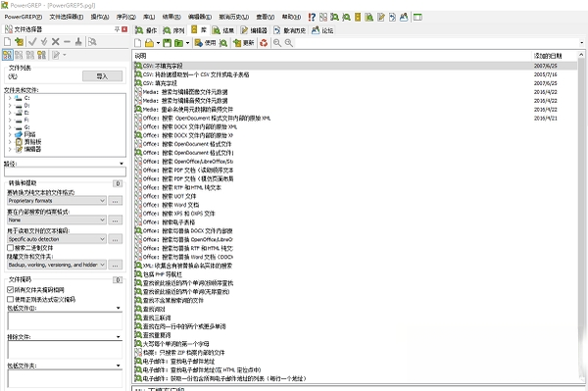Click the fourth view-mode icon with yellow
Screen dimensions: 588x391
pyautogui.click(x=41, y=55)
